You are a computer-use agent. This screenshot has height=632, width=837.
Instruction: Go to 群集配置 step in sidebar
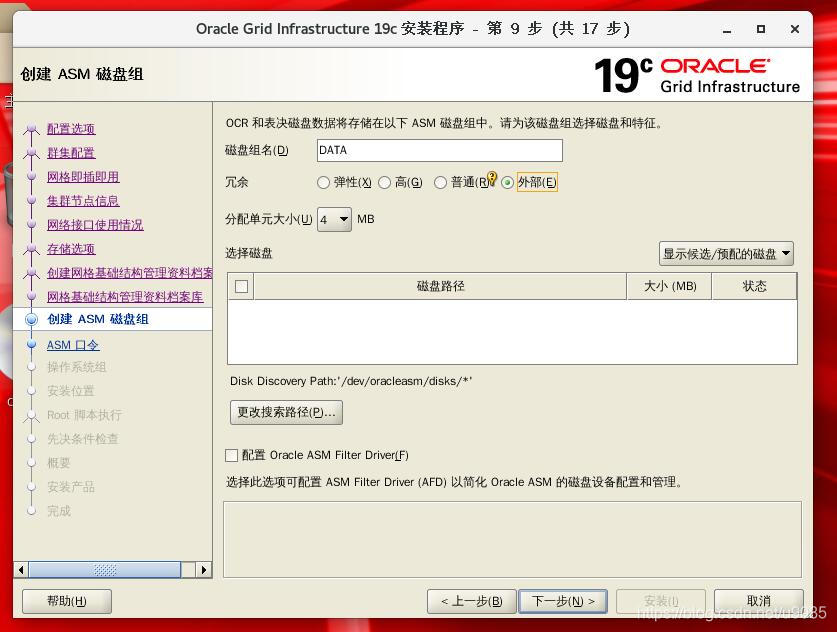pos(71,153)
